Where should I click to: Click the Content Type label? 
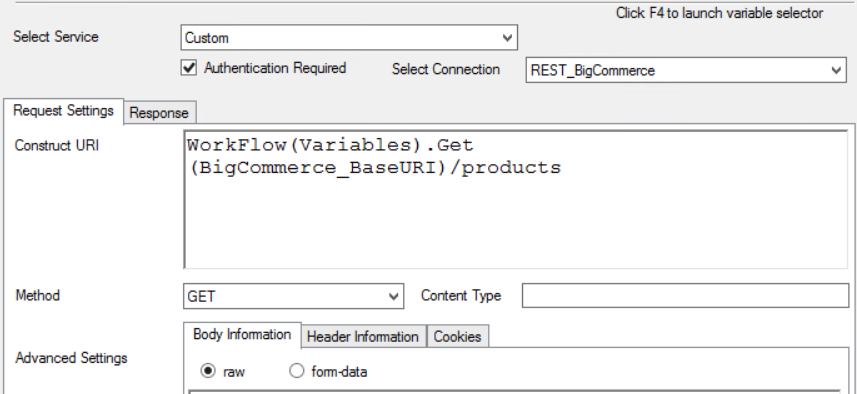tap(461, 296)
